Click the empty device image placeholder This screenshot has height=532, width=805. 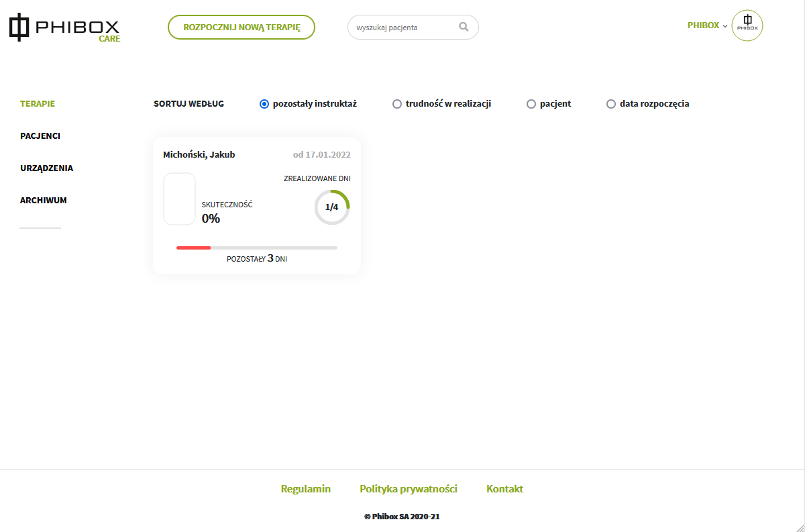point(179,199)
